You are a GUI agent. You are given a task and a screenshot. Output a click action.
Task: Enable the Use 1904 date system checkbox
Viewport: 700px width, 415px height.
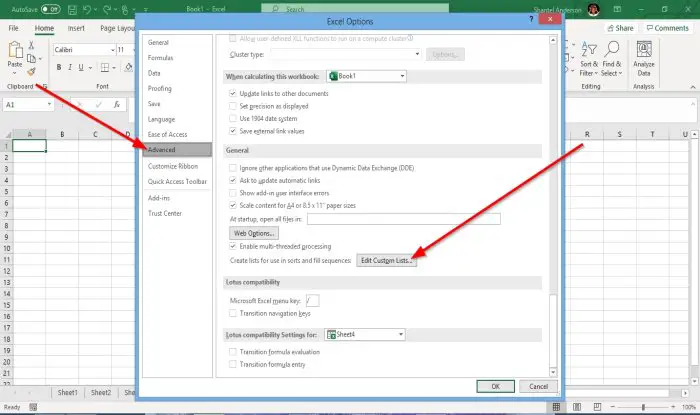[x=233, y=118]
